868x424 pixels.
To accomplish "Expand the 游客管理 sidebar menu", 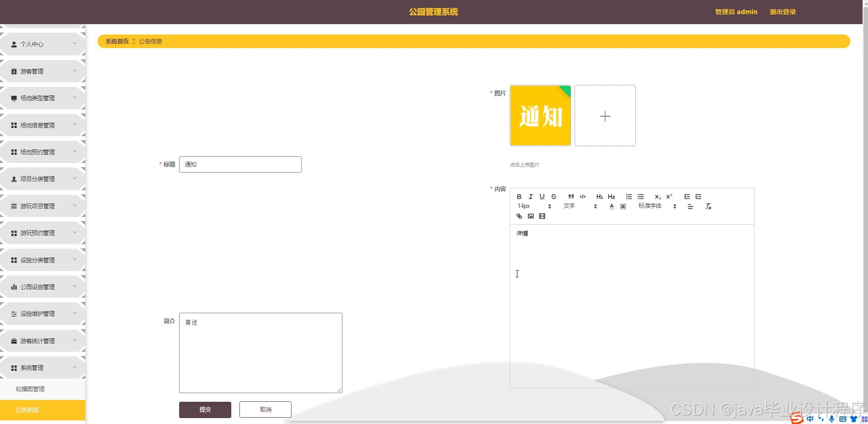I will click(43, 71).
